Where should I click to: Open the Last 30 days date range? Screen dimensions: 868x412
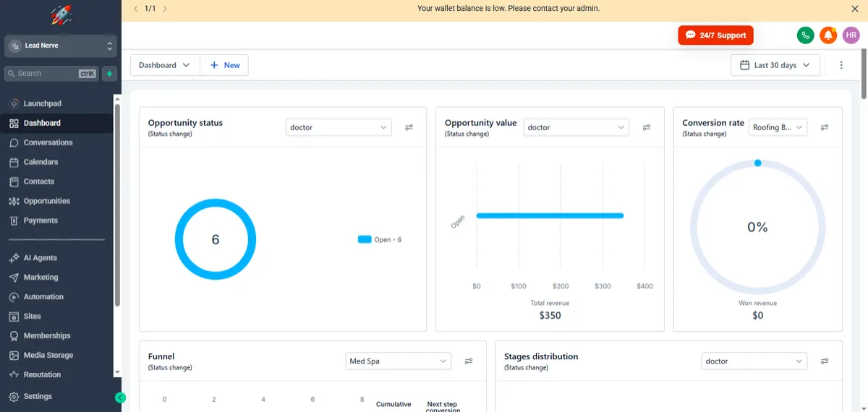click(x=775, y=65)
